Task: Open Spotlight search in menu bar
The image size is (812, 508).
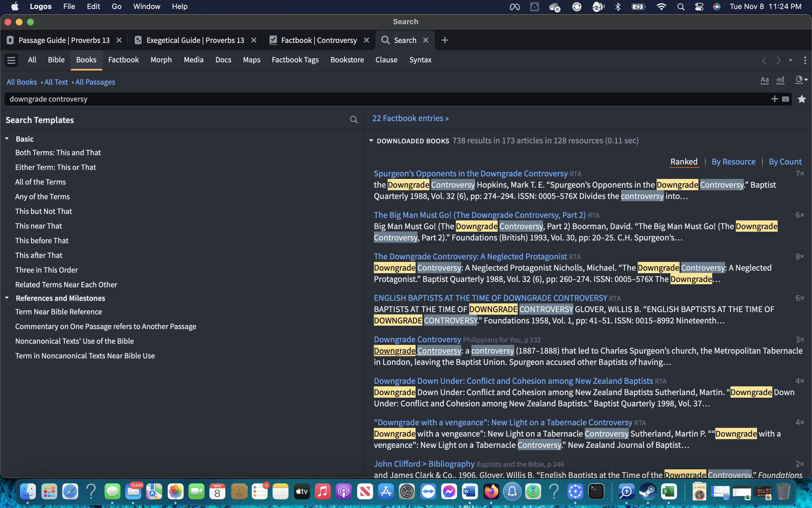Action: pyautogui.click(x=680, y=7)
